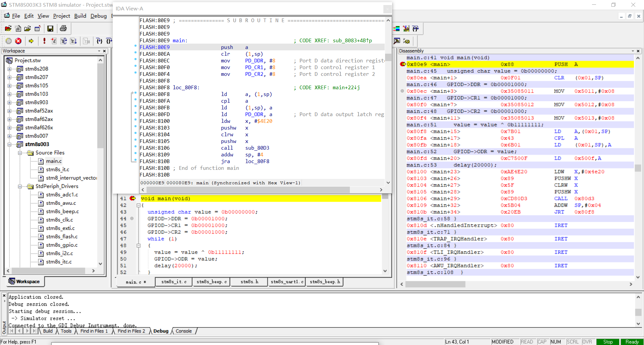Toggle breakpoint at 0x80ec in Disassembly gutter

point(402,91)
